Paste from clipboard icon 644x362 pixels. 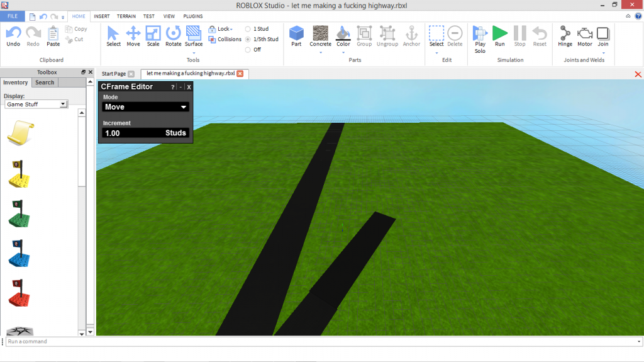(53, 37)
